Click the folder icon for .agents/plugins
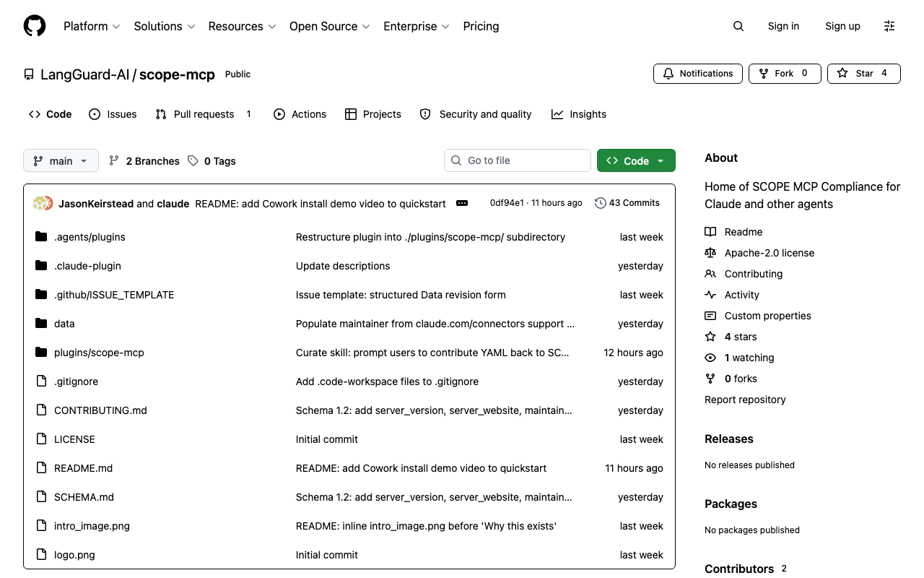Image resolution: width=924 pixels, height=578 pixels. [41, 237]
